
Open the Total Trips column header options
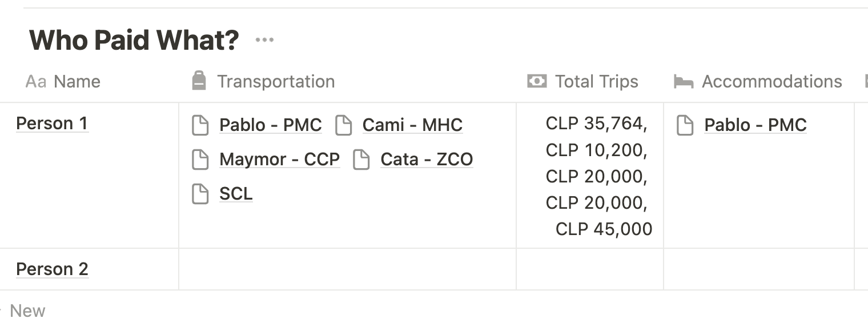point(597,82)
